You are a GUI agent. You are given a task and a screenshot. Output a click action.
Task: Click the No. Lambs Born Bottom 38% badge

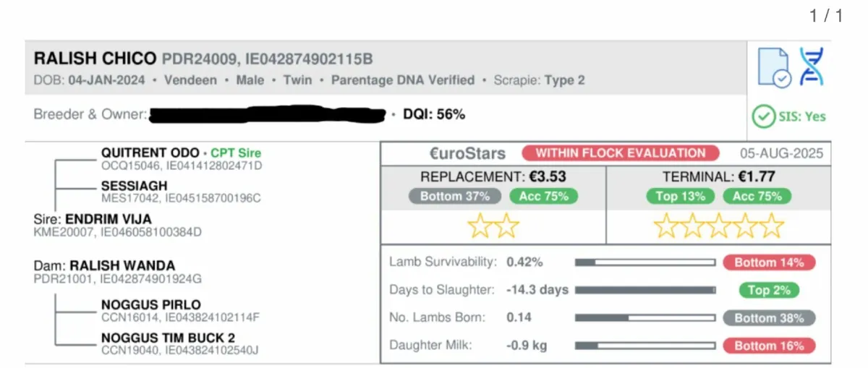(x=769, y=317)
